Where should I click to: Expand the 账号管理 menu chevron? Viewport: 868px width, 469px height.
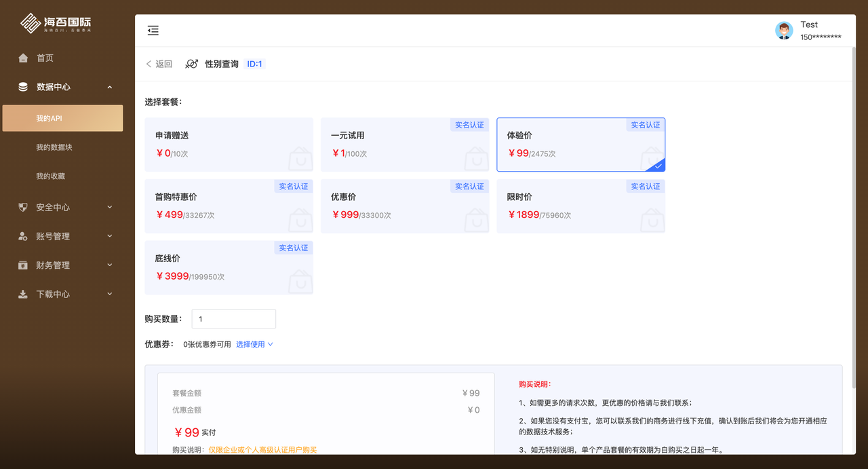coord(110,236)
